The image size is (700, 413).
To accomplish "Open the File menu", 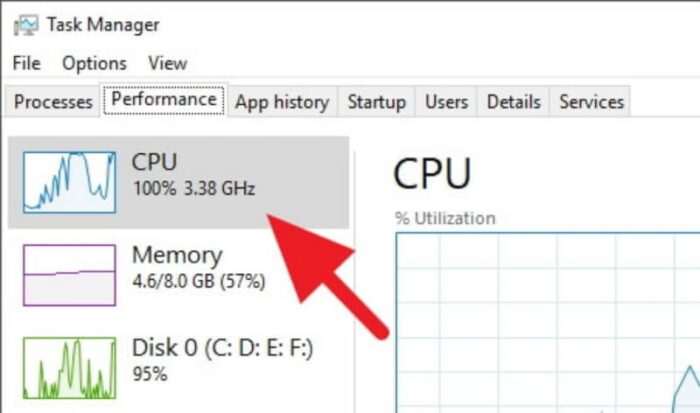I will pyautogui.click(x=27, y=63).
